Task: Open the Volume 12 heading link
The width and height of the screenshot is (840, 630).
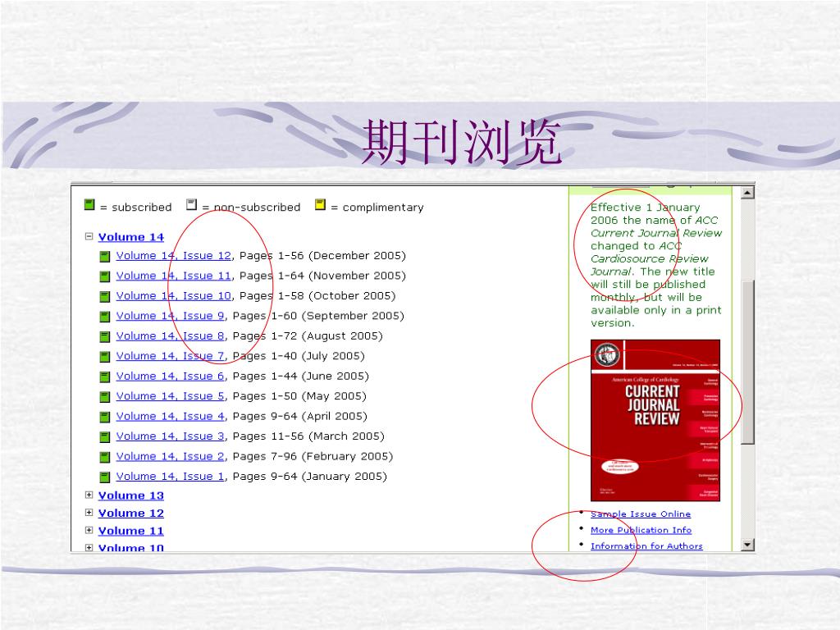Action: coord(130,514)
